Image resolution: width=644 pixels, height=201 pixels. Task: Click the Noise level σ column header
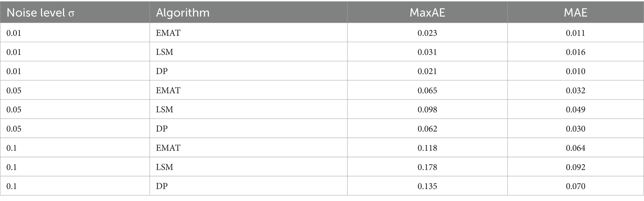point(41,13)
